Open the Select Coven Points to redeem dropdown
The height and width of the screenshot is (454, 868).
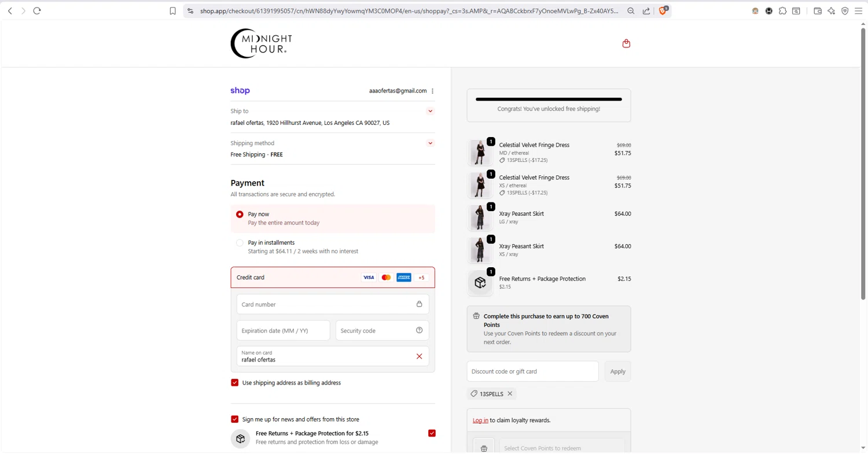coord(561,448)
